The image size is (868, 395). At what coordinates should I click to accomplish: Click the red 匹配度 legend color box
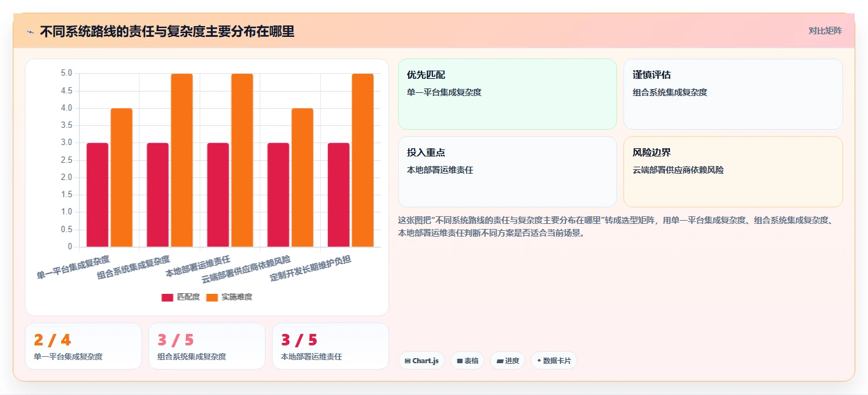tap(167, 297)
